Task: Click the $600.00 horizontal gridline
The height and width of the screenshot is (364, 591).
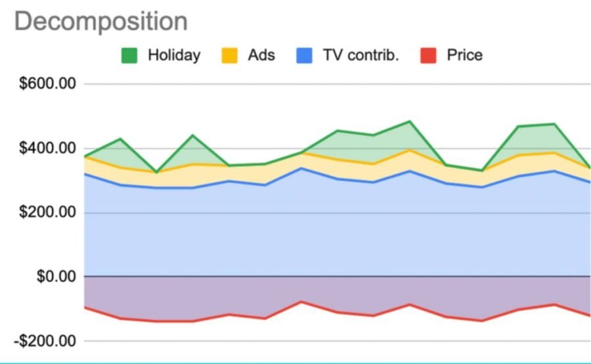Action: [338, 84]
